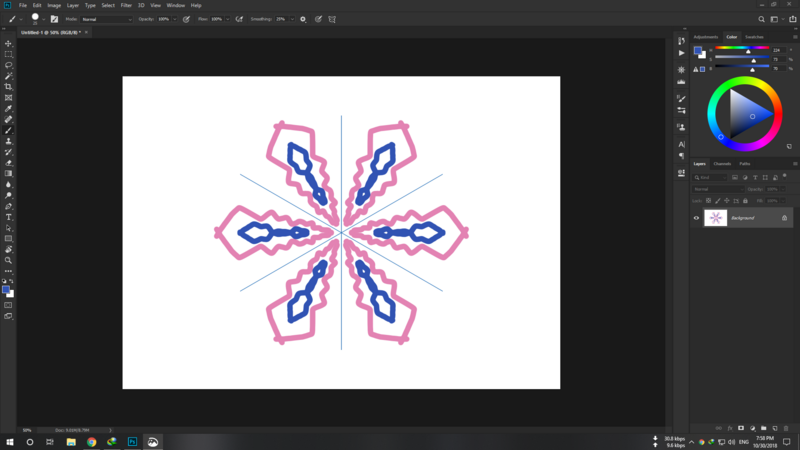
Task: Toggle lock transparent pixels
Action: [x=708, y=201]
